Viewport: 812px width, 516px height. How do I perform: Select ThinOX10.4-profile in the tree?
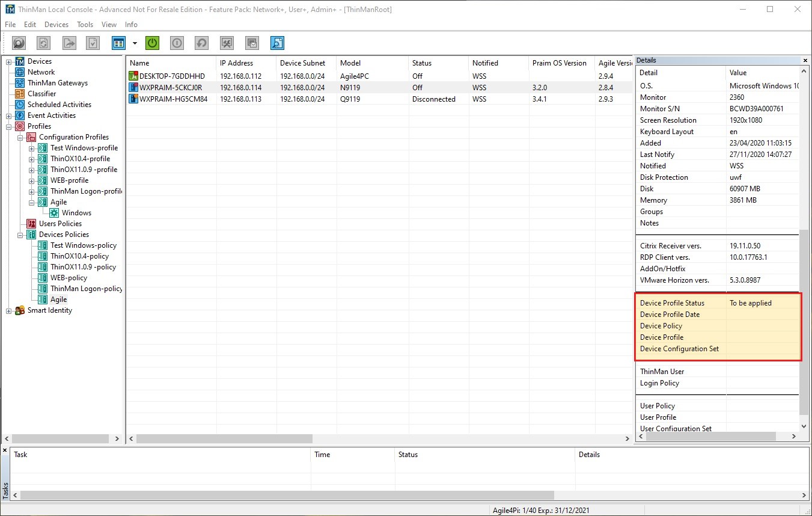click(80, 159)
